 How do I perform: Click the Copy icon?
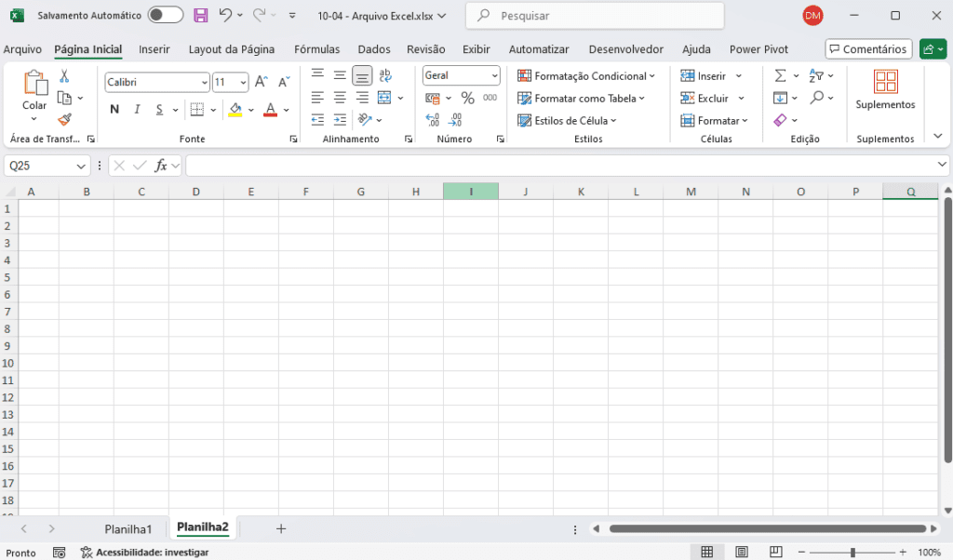(x=64, y=98)
